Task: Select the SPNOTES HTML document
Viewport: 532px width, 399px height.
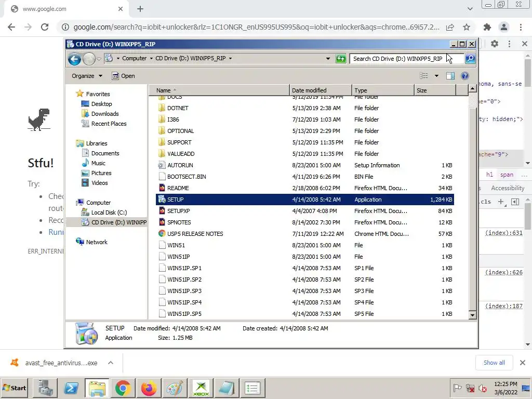Action: 304,222
